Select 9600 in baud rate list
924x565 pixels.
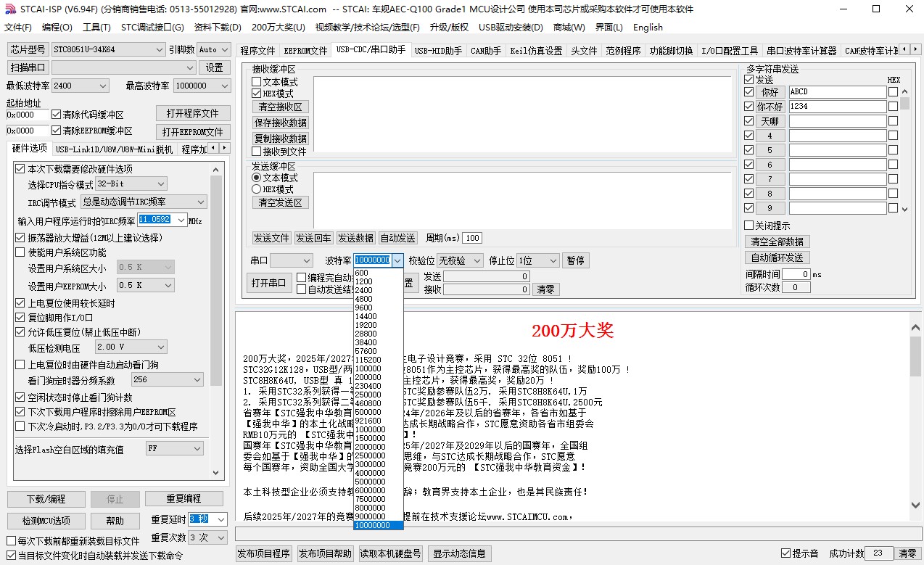[x=378, y=308]
